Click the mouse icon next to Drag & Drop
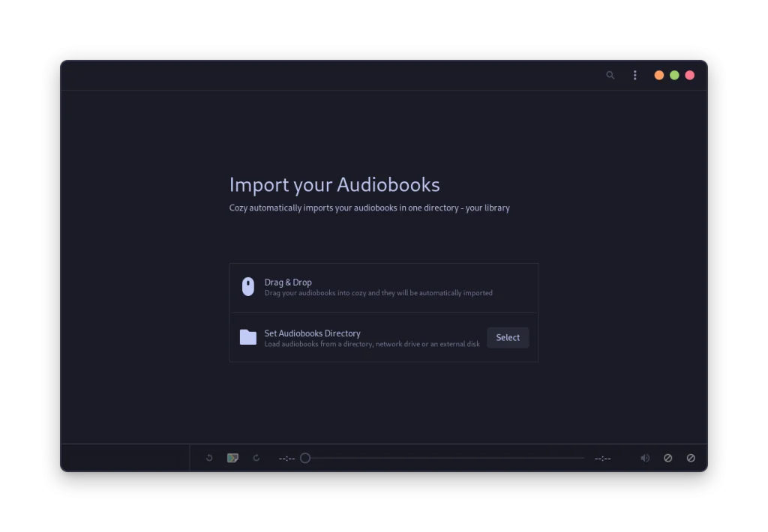768x532 pixels. tap(248, 286)
